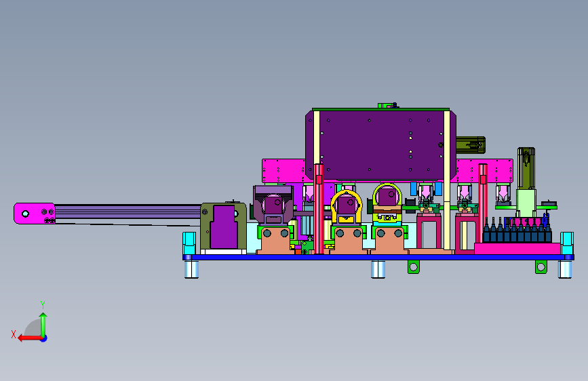Select the magenta end bracket on the long arm
Viewport: 588px width, 381px height.
point(35,214)
